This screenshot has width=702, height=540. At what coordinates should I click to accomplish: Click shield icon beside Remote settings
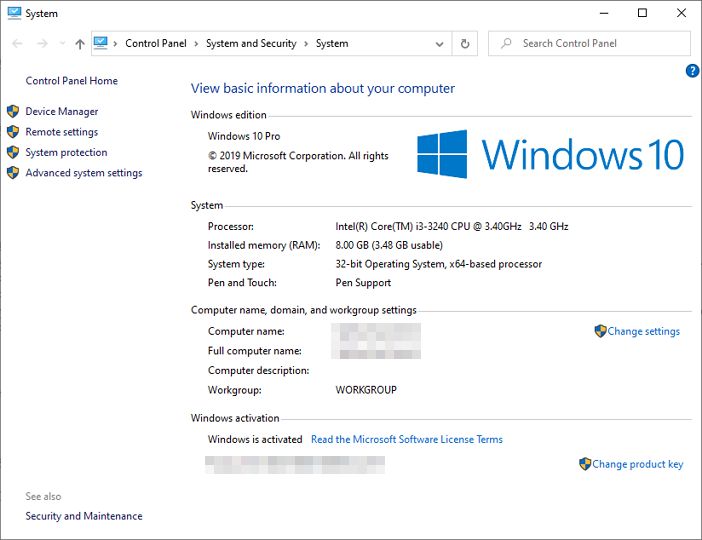pos(13,132)
